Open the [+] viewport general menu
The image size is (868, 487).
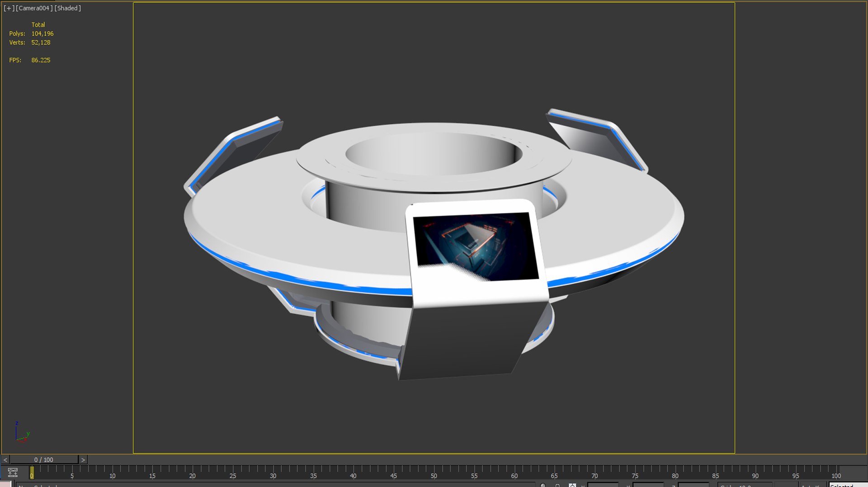coord(9,8)
